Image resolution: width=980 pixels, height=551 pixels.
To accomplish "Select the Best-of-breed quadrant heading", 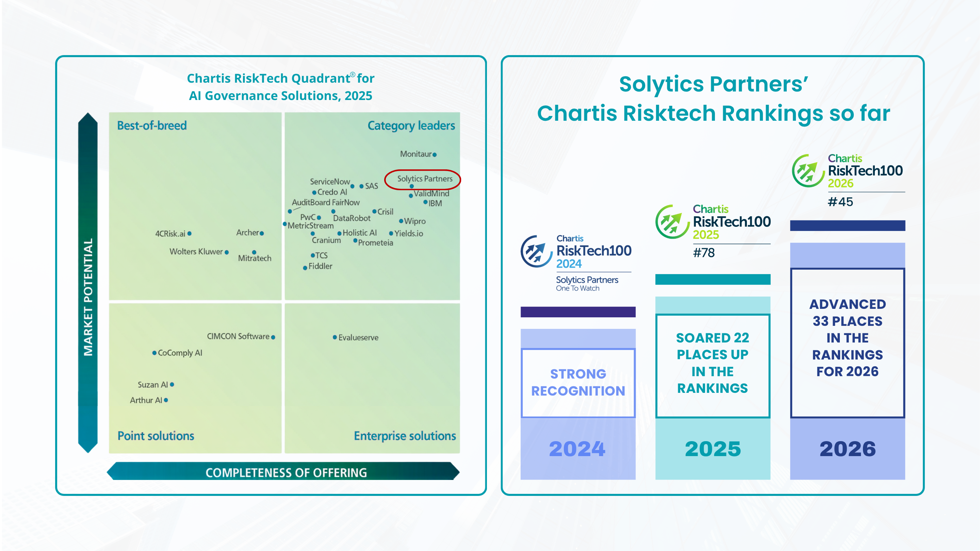I will [152, 126].
